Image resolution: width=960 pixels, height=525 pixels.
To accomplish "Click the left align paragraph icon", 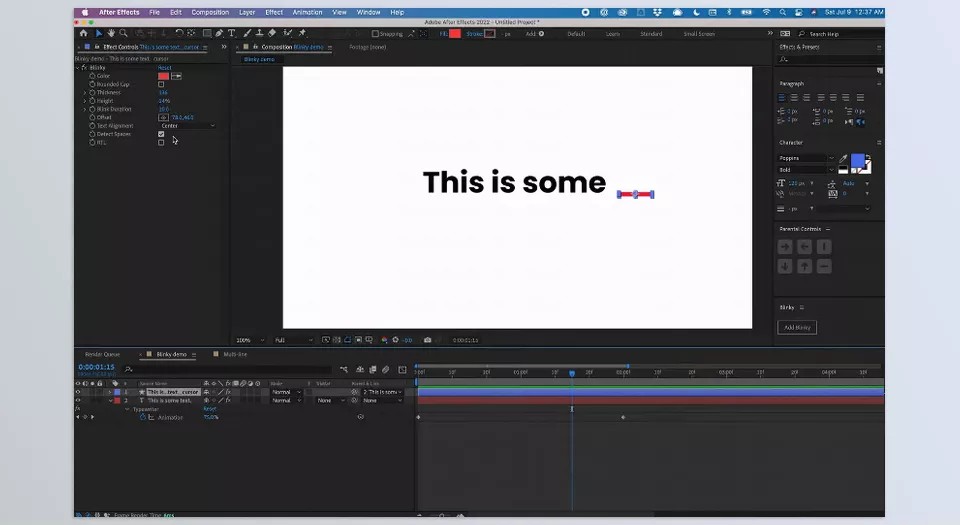I will point(782,97).
